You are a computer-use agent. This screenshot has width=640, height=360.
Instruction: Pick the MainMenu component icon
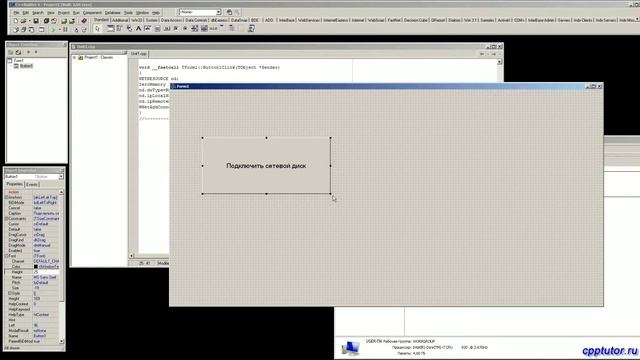tap(120, 29)
